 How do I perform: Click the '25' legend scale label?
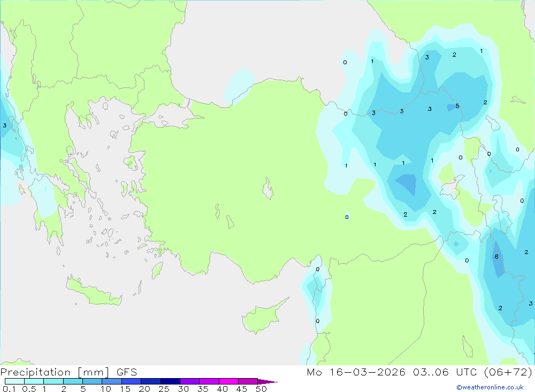[164, 389]
